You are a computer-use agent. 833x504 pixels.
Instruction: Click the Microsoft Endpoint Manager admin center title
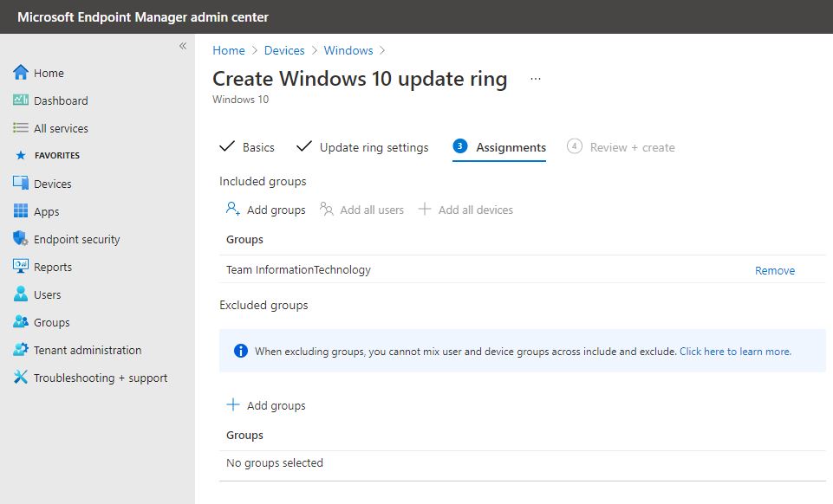click(143, 17)
